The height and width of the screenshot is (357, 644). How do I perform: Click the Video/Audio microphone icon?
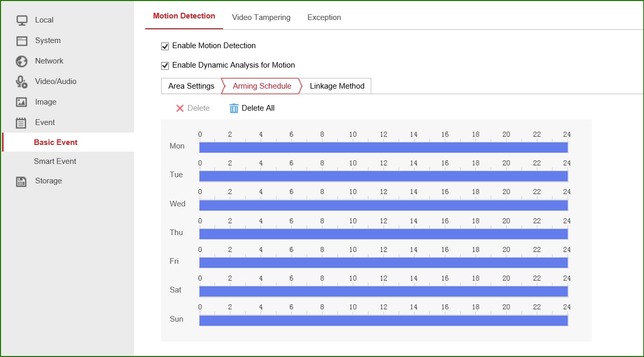[21, 82]
